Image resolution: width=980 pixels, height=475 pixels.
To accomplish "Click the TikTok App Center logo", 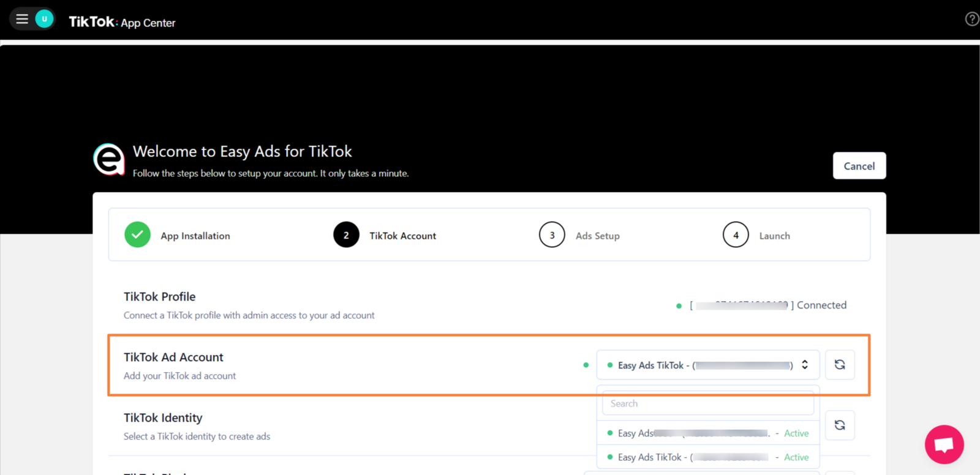I will pyautogui.click(x=122, y=22).
